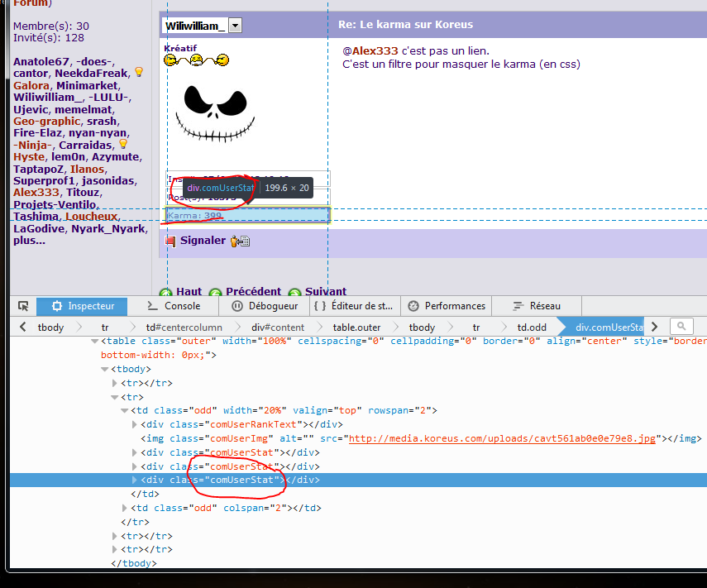The height and width of the screenshot is (588, 707).
Task: Expand the td colspan="2" node
Action: [125, 508]
